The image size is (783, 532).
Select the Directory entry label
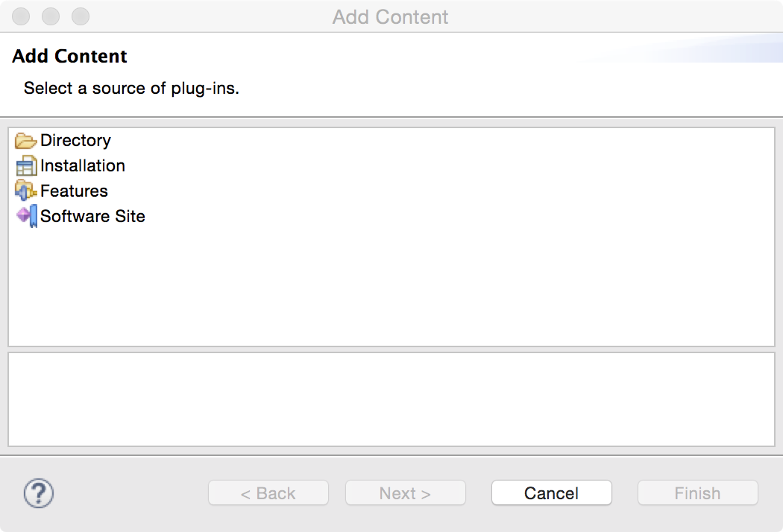[75, 141]
